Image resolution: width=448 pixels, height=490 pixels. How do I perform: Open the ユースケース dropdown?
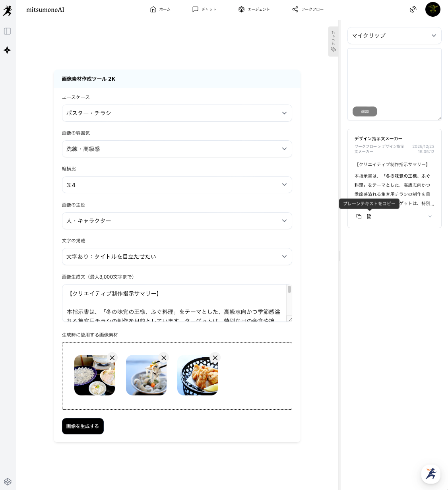(x=177, y=113)
